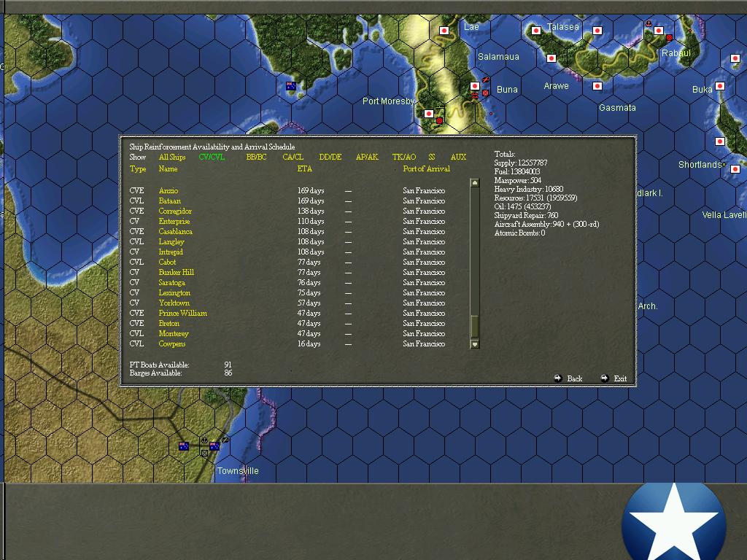Filter list by DD/DE ships
747x560 pixels.
(x=330, y=157)
